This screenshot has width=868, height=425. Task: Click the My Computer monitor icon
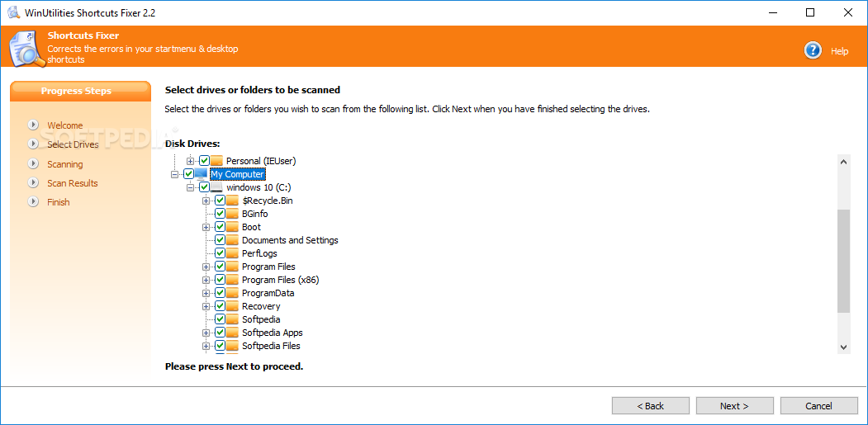pos(201,174)
